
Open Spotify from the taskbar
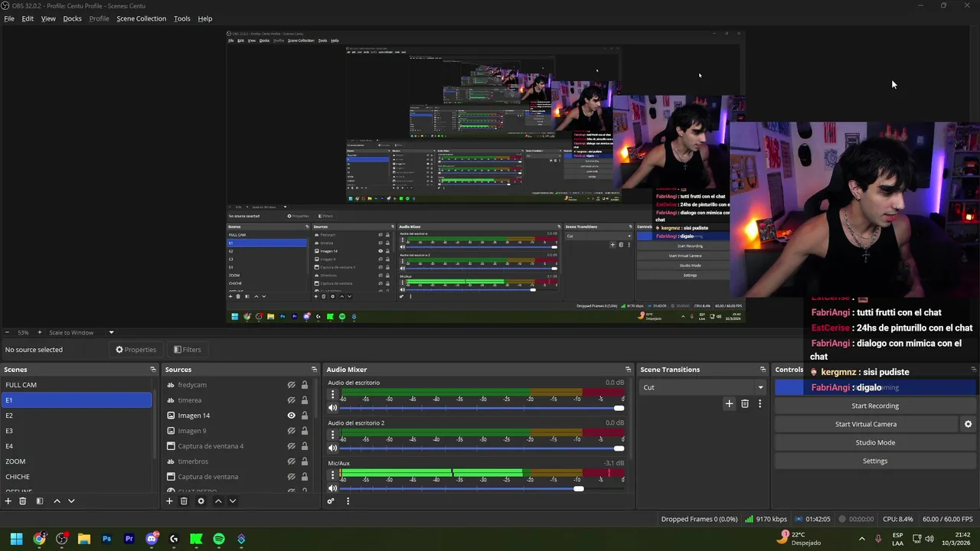[x=219, y=539]
